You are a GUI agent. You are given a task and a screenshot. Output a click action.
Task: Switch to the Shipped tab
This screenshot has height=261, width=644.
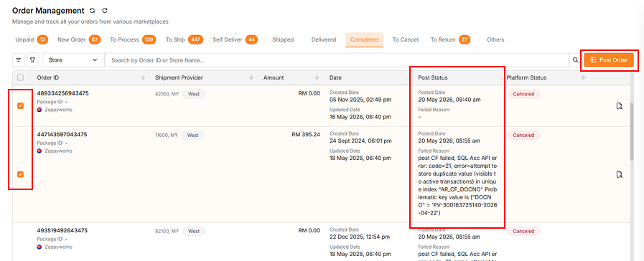coord(283,39)
